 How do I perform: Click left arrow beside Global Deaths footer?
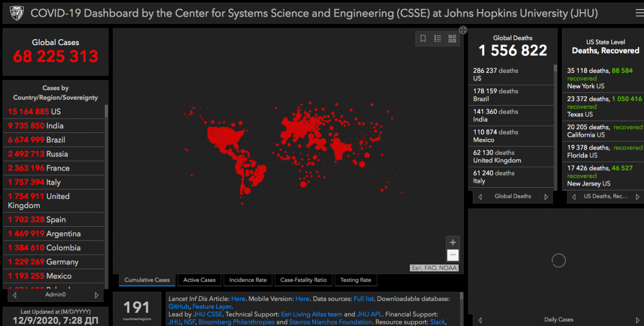[479, 197]
